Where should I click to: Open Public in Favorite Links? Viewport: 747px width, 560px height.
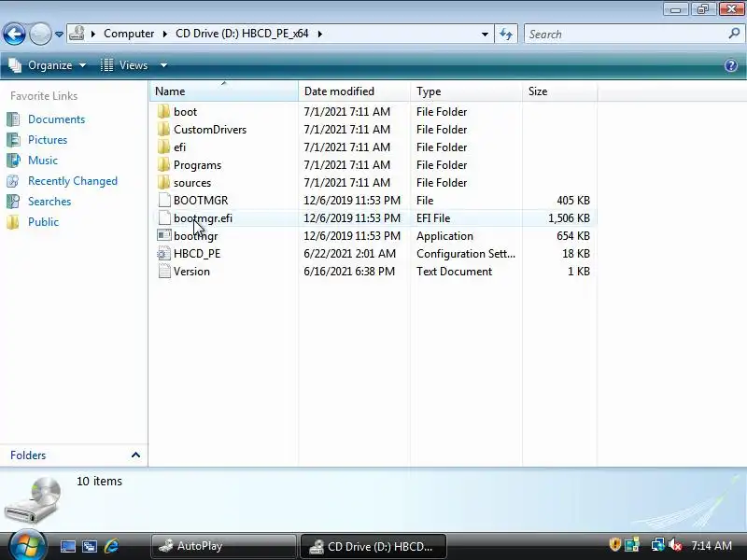click(x=43, y=222)
